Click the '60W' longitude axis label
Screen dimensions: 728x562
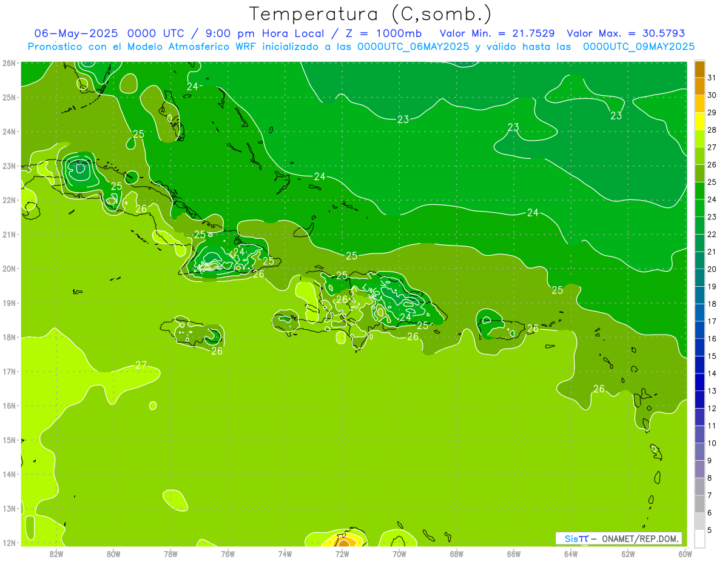(686, 554)
